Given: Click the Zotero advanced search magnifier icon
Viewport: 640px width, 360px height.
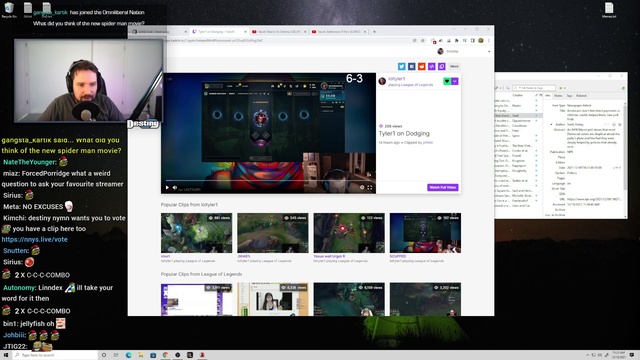Looking at the screenshot, I should pos(508,88).
